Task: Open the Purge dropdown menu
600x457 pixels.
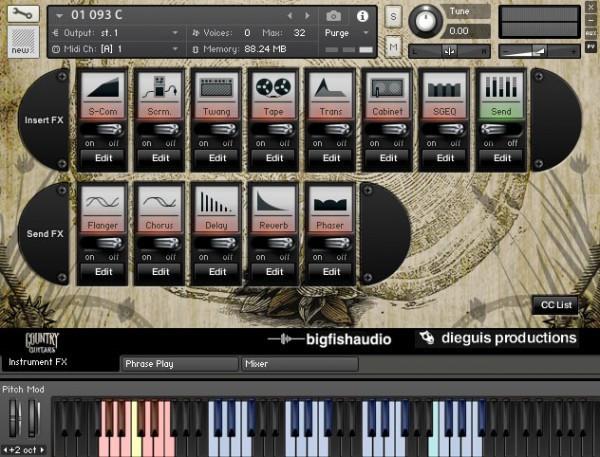Action: (347, 32)
